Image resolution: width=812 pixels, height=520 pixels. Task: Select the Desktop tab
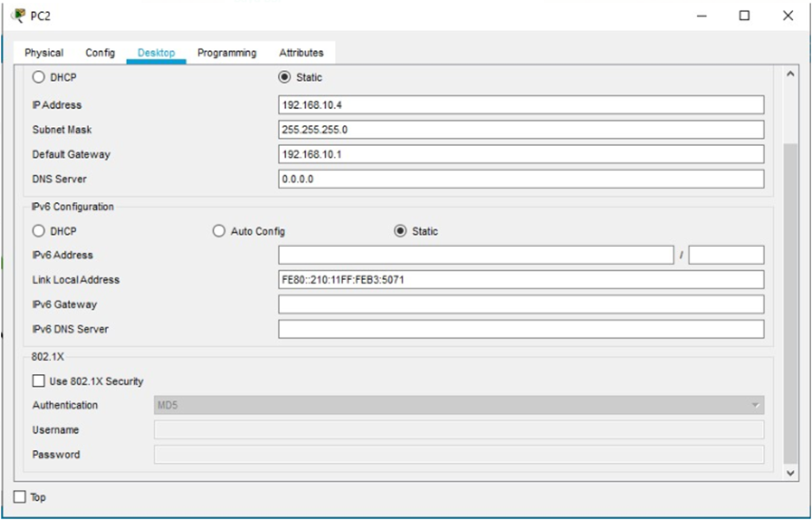point(155,53)
